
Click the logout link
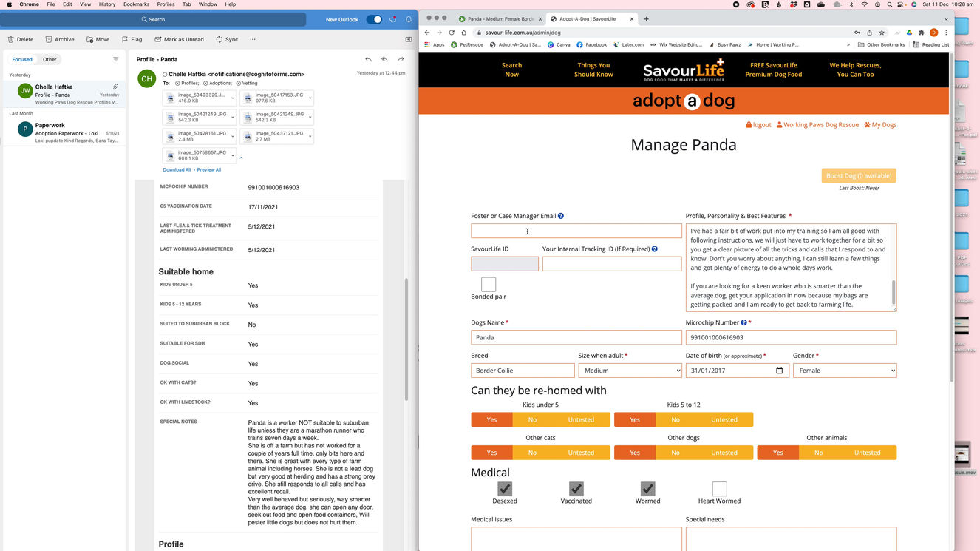[758, 124]
